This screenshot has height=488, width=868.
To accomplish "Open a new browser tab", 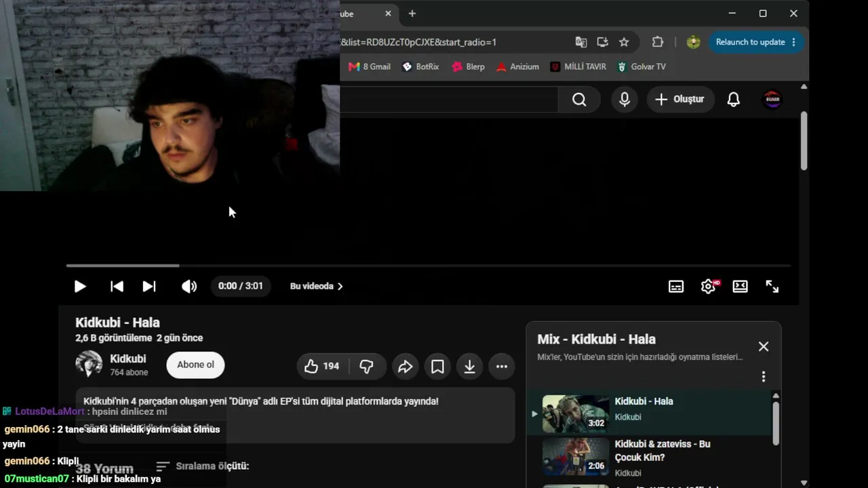I will [x=412, y=14].
